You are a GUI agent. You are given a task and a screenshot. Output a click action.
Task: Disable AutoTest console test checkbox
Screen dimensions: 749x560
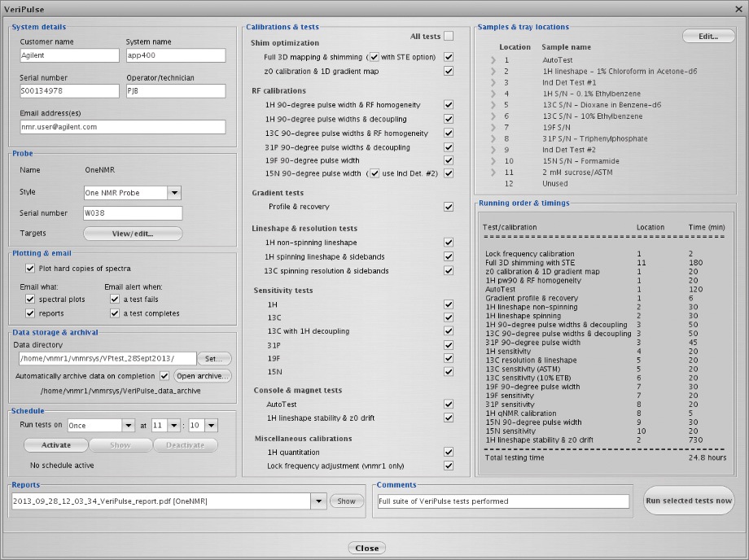(x=448, y=404)
